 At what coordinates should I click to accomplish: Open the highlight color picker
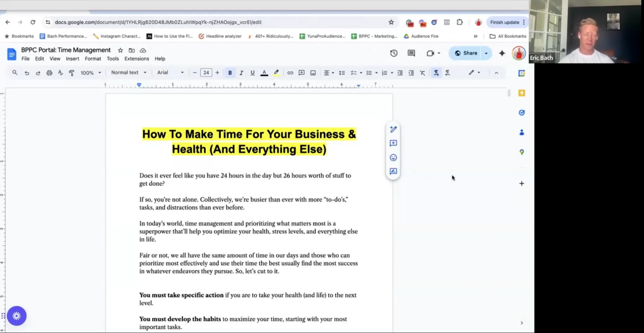(276, 73)
